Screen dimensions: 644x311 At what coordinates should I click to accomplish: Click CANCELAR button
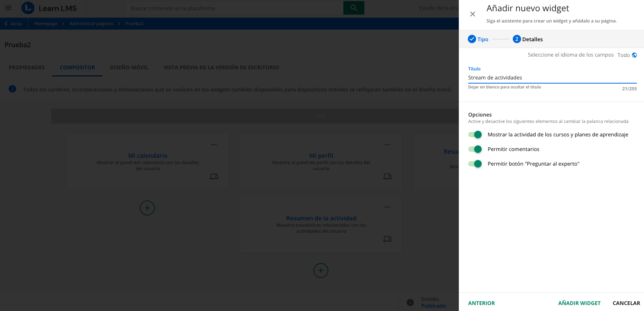626,303
